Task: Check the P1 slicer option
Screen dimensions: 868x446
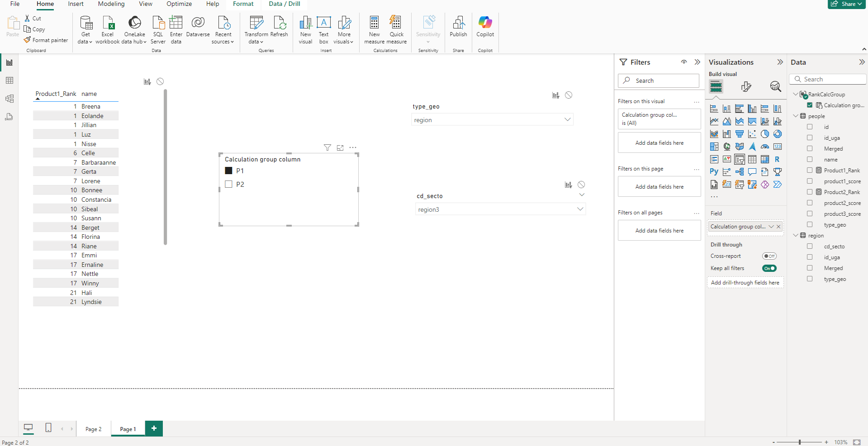Action: tap(228, 171)
